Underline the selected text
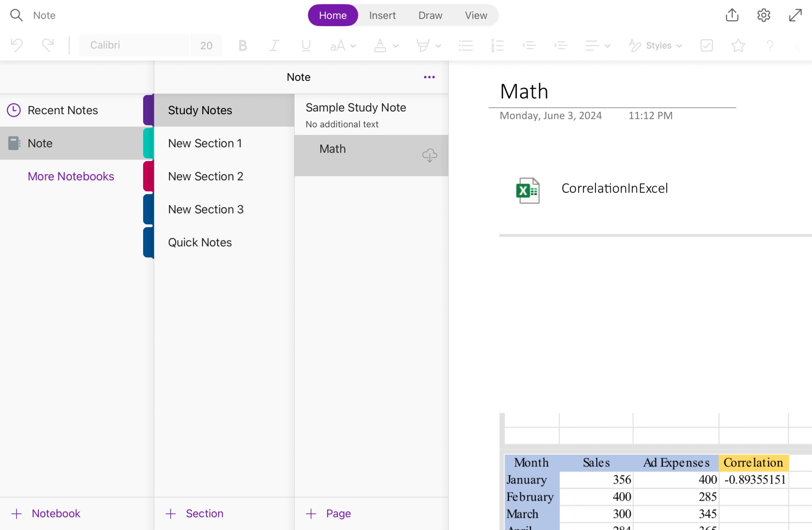Screen dimensions: 812x530 pos(305,45)
